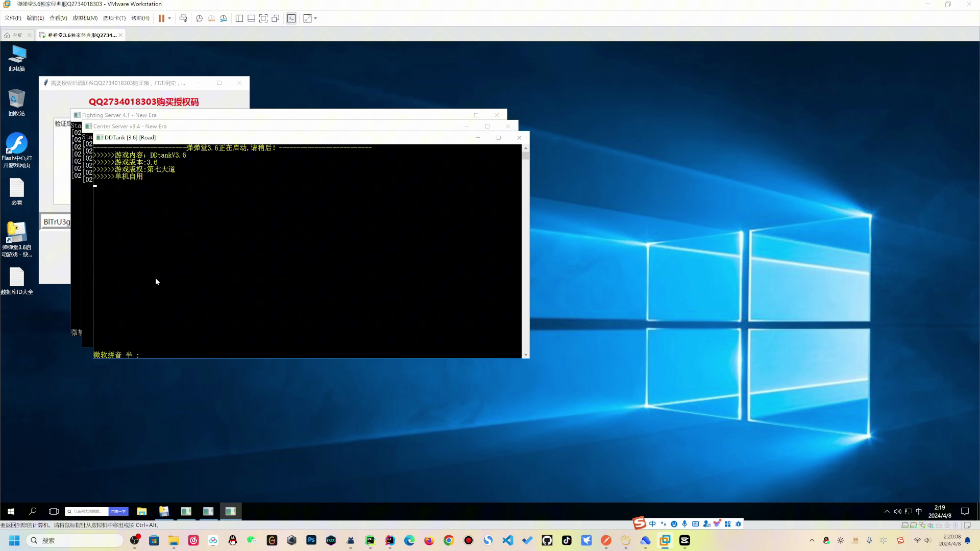The height and width of the screenshot is (551, 980).
Task: Open the 帮助(H) menu
Action: pos(140,18)
